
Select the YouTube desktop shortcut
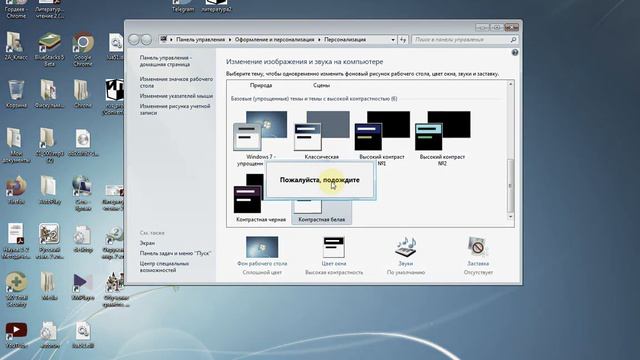click(16, 335)
